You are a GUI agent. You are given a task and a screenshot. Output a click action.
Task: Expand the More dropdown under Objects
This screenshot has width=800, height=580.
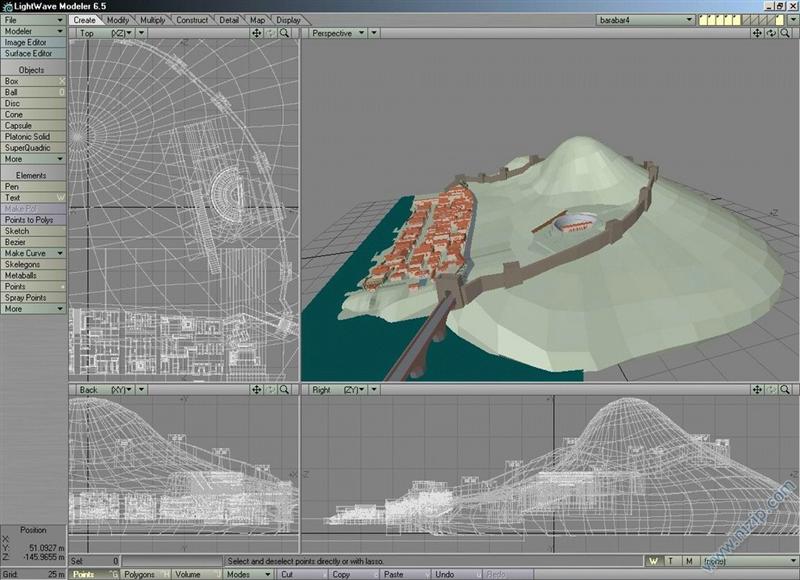(x=33, y=159)
